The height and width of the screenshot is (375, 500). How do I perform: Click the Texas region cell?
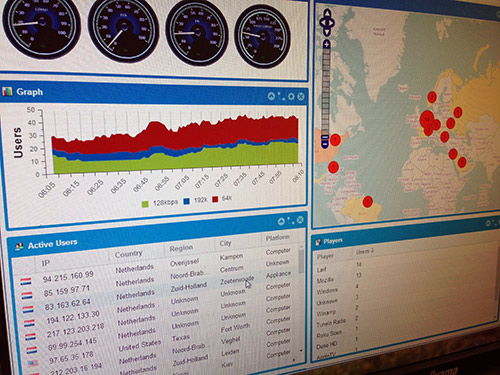click(181, 338)
